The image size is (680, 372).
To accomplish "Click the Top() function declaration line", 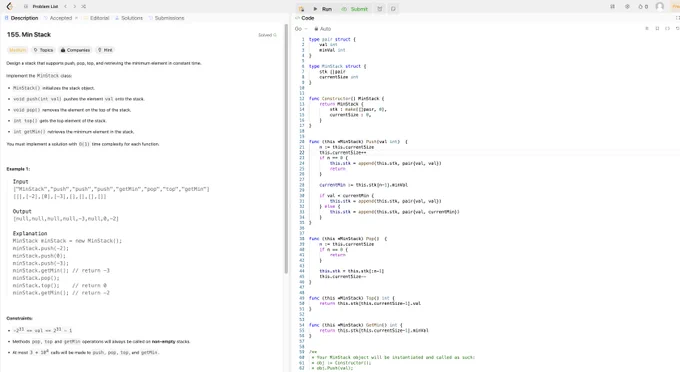I will pos(352,298).
